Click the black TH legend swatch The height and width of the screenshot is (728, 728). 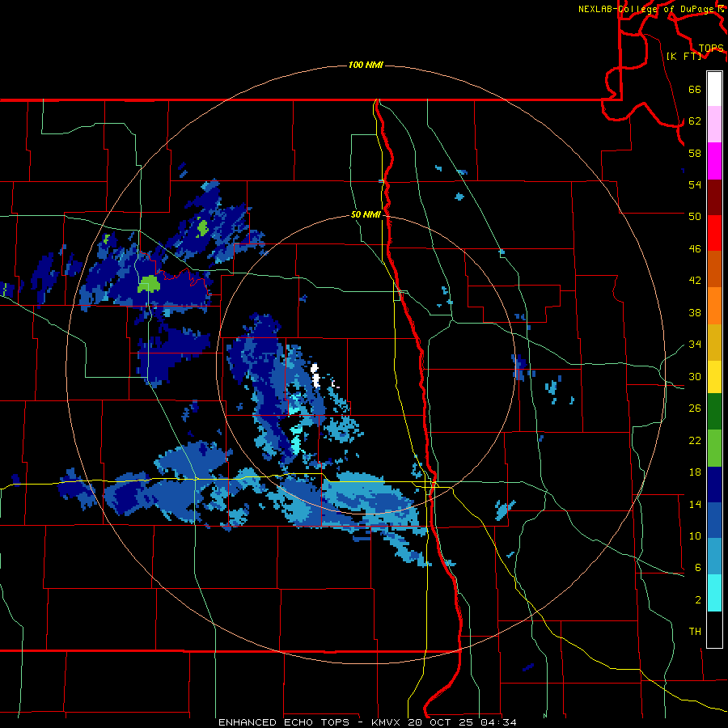[714, 629]
